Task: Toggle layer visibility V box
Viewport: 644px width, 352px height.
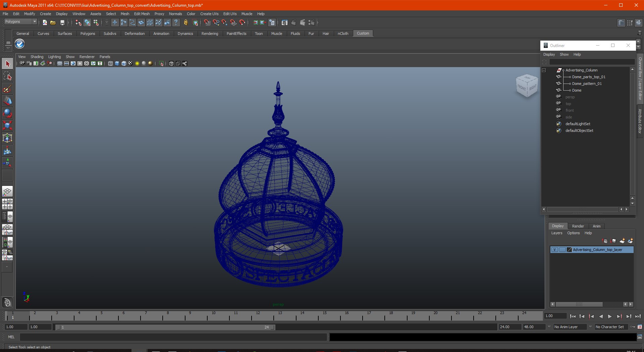Action: 555,250
